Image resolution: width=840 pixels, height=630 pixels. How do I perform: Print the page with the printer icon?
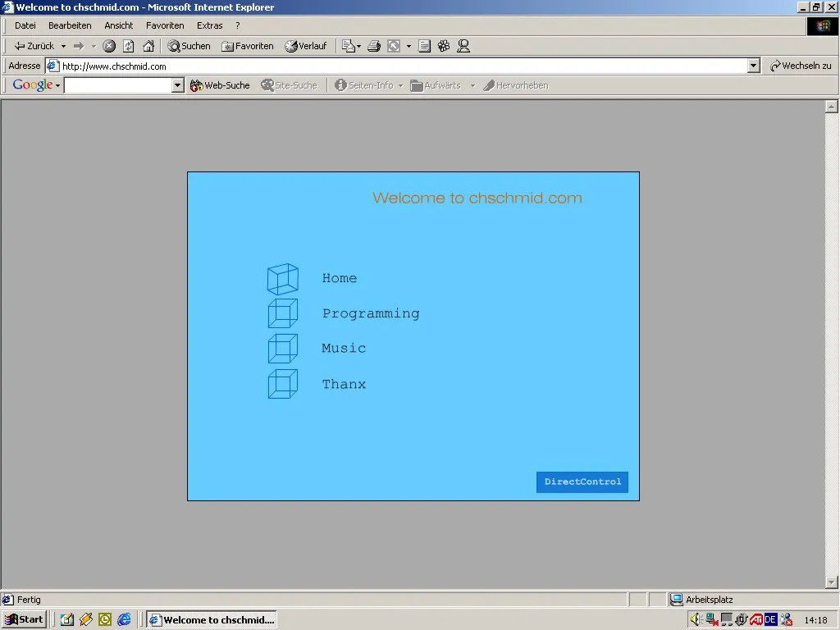374,46
